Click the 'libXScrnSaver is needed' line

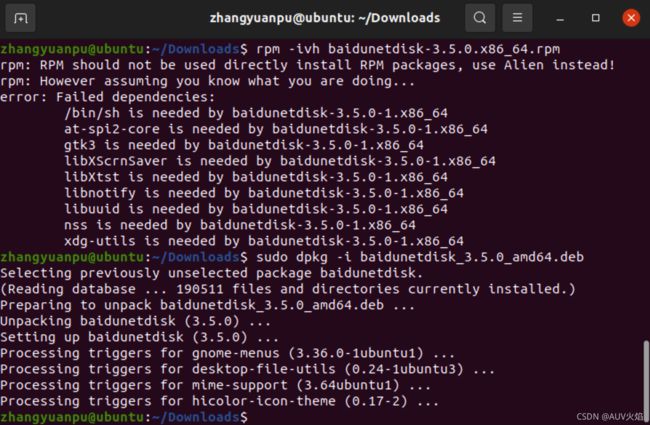[x=280, y=161]
